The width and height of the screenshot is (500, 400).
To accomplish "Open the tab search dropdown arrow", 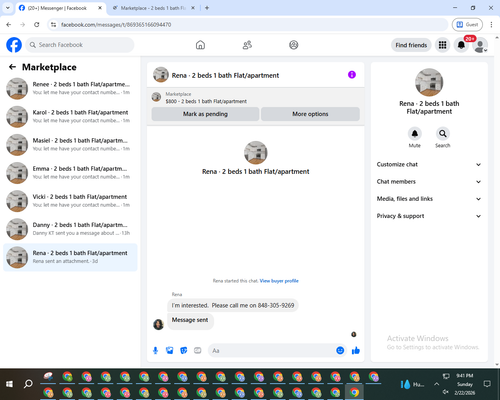I will pos(8,8).
